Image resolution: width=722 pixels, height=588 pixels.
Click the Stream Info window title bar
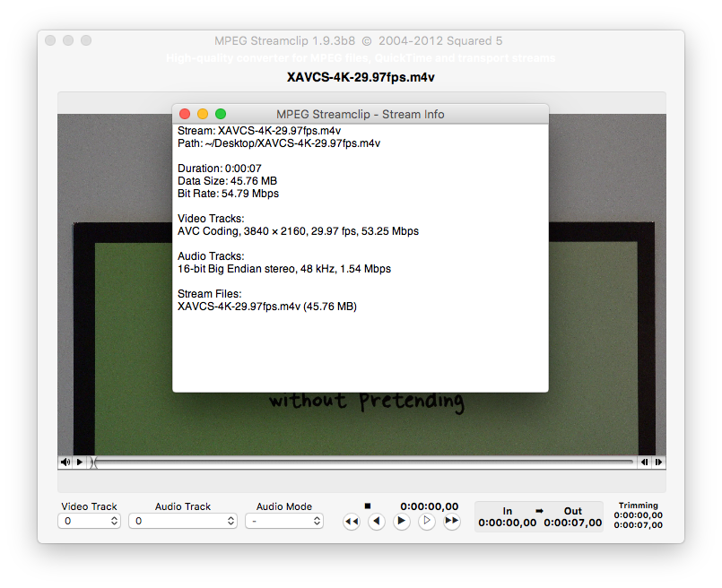(x=360, y=114)
